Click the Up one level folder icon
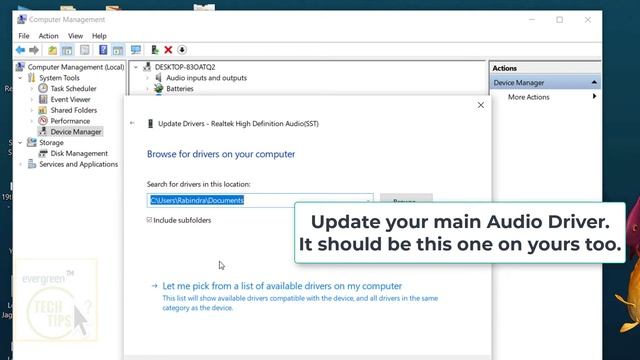This screenshot has height=360, width=640. pos(52,50)
